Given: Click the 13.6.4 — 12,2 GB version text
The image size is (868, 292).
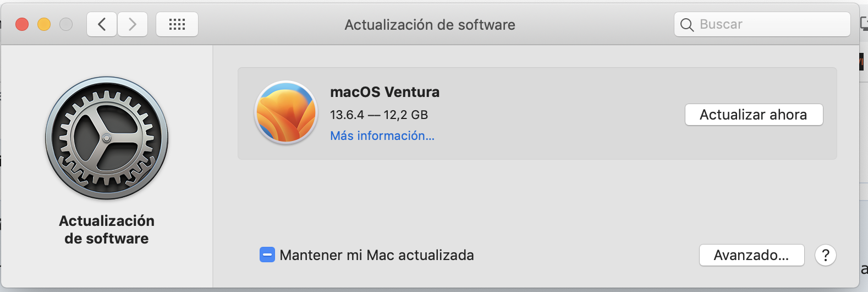Looking at the screenshot, I should coord(379,115).
